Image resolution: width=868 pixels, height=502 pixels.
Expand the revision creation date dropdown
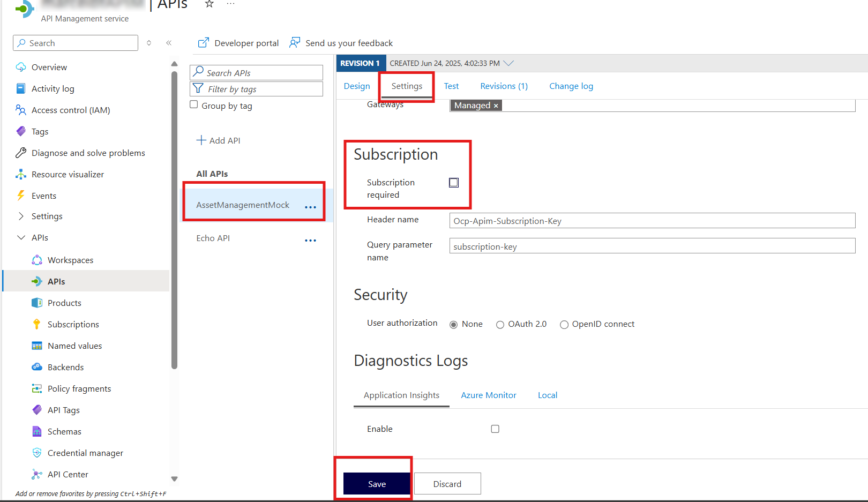click(x=508, y=63)
